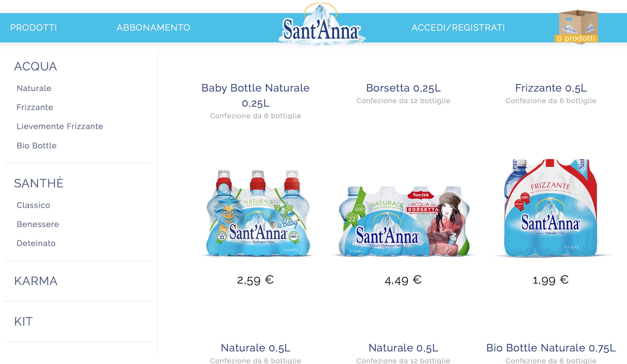This screenshot has height=364, width=627.
Task: Go to ACCEDI/REGISTRATI login
Action: [458, 27]
